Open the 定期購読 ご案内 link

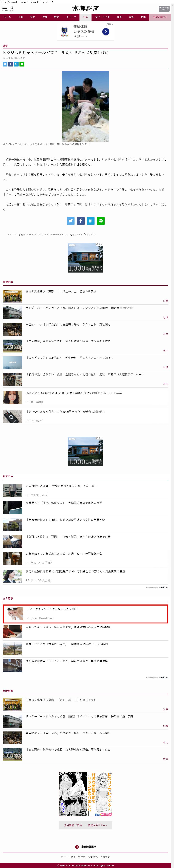click(x=73, y=825)
